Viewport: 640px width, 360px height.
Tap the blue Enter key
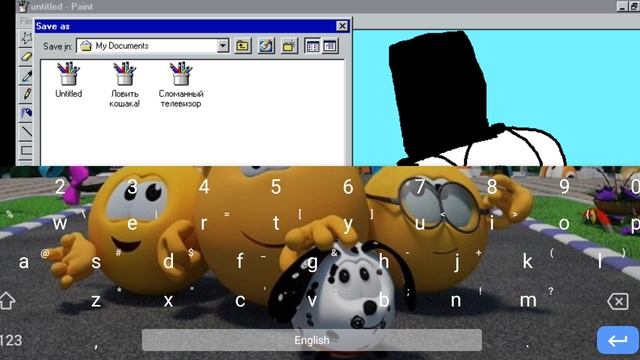pyautogui.click(x=618, y=340)
